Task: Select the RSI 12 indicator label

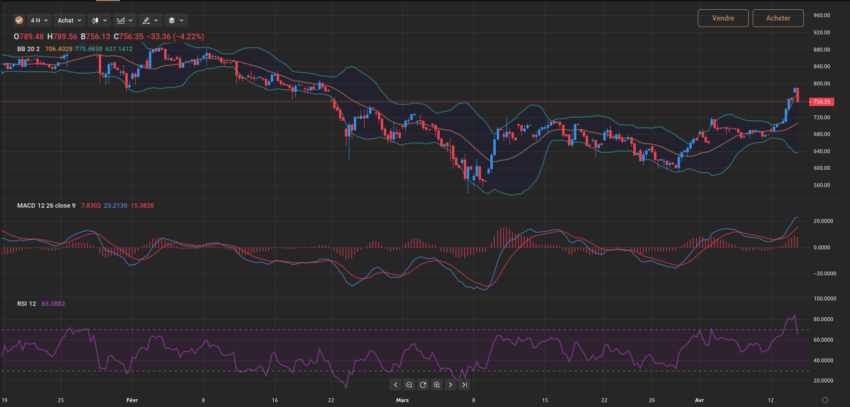Action: click(x=27, y=303)
